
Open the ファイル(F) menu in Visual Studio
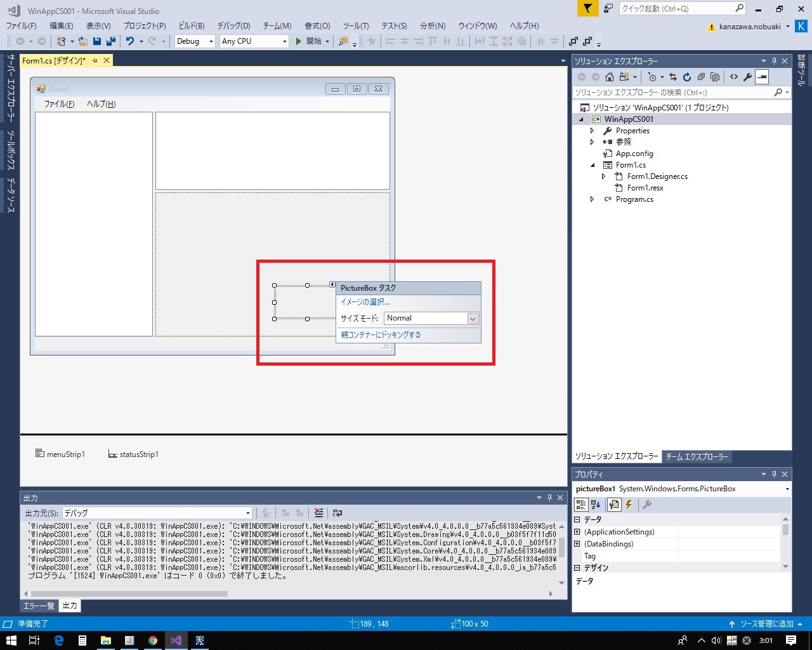[22, 26]
